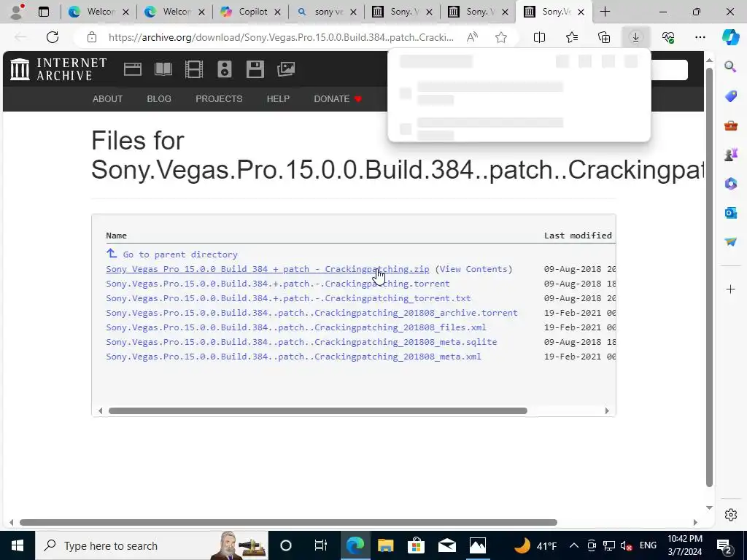
Task: Go to parent directory link
Action: click(x=172, y=254)
